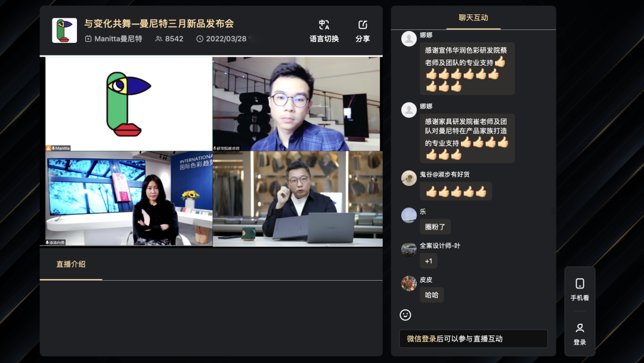Click the 哈哈 chat message
Screen dimensions: 644x363
tap(432, 295)
